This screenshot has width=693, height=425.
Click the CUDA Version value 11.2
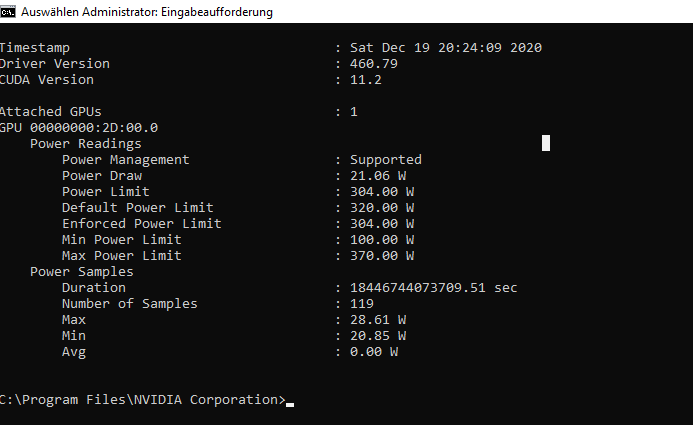pos(365,80)
